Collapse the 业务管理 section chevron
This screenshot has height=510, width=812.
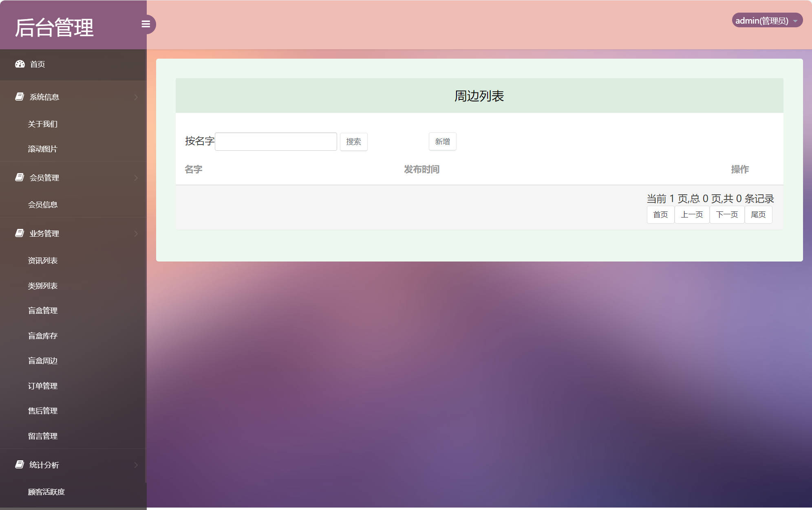(x=136, y=233)
